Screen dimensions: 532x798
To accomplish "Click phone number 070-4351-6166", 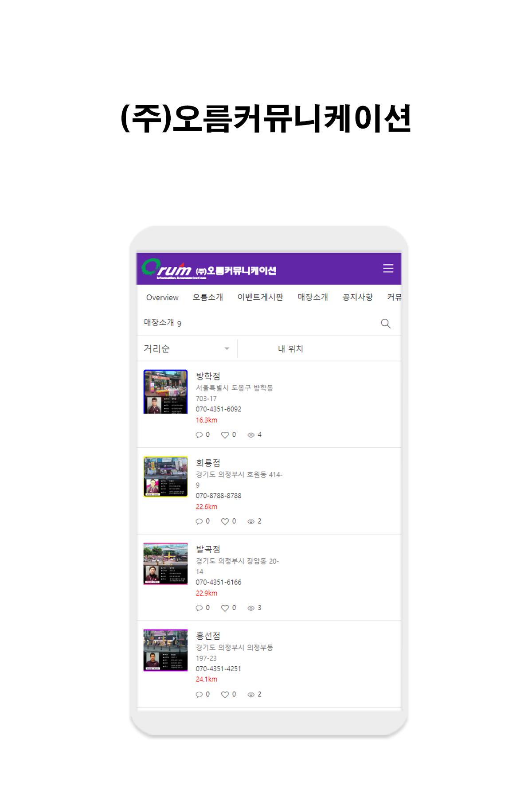I will pos(219,582).
